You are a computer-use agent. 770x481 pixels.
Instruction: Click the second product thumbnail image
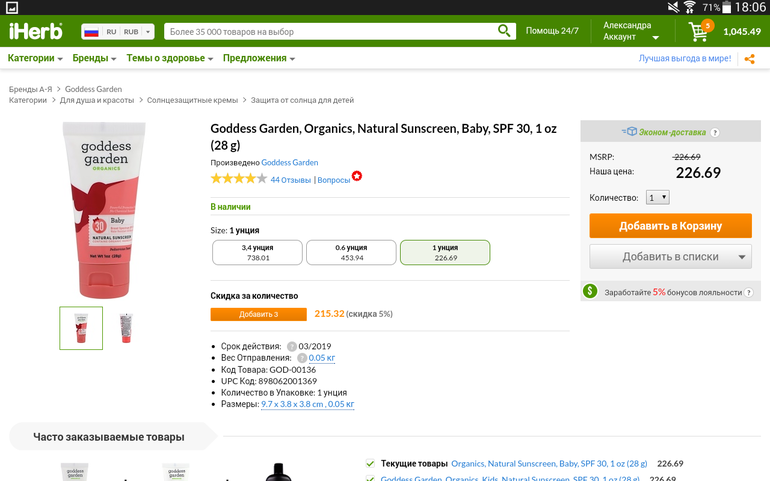pos(126,327)
